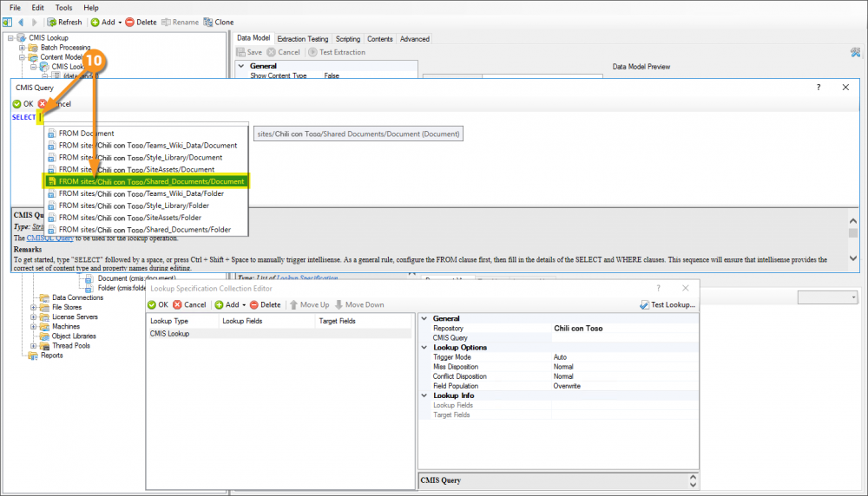Image resolution: width=868 pixels, height=496 pixels.
Task: Expand the File Stores tree node
Action: pyautogui.click(x=33, y=307)
